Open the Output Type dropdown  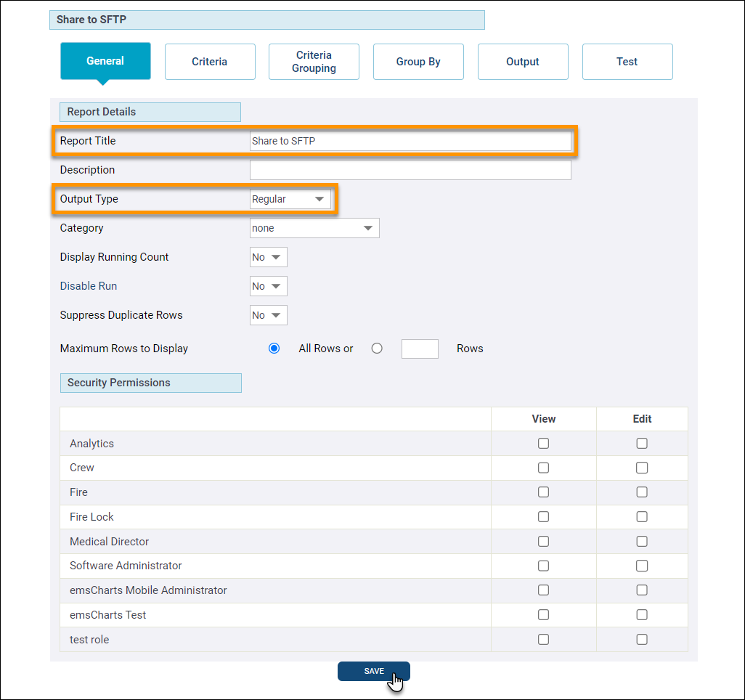pyautogui.click(x=290, y=199)
